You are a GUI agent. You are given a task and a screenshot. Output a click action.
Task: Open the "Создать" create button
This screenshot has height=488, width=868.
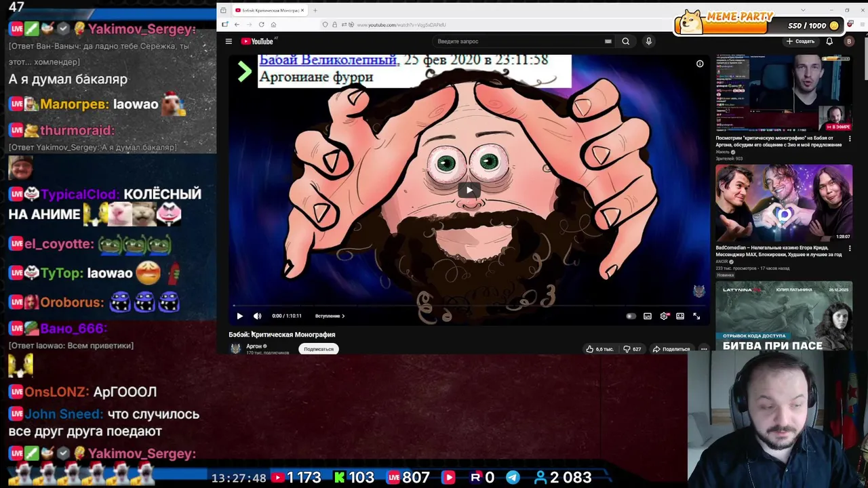pyautogui.click(x=800, y=41)
